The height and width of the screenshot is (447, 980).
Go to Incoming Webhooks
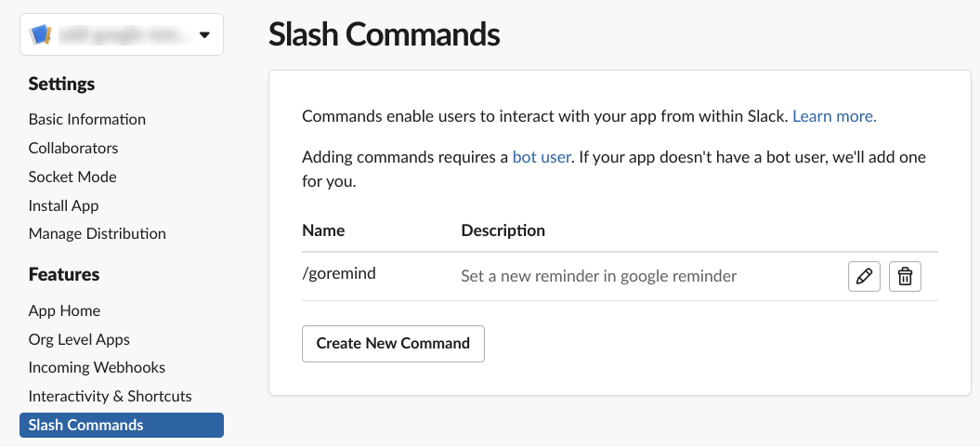click(x=97, y=368)
